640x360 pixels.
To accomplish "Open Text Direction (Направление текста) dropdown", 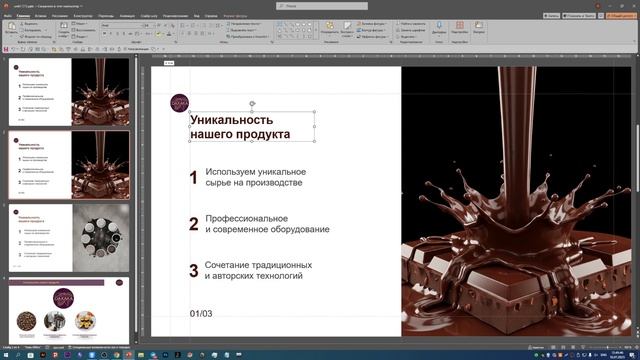I will click(244, 24).
